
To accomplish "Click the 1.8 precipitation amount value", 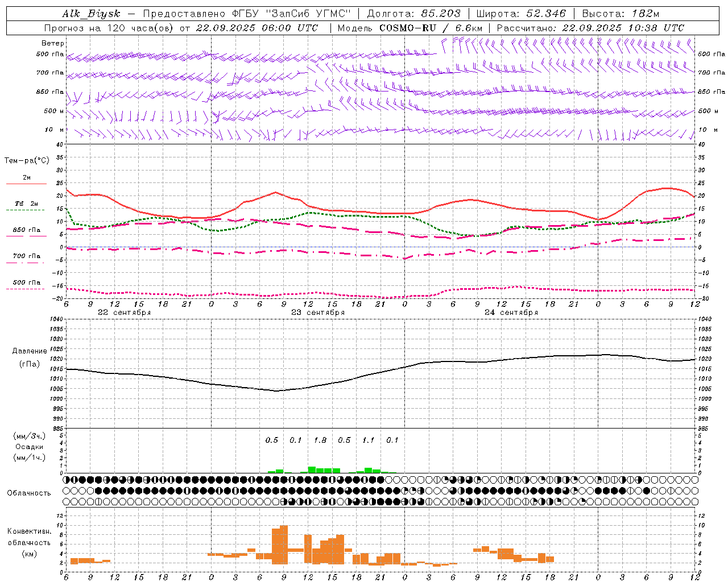I will pos(320,440).
